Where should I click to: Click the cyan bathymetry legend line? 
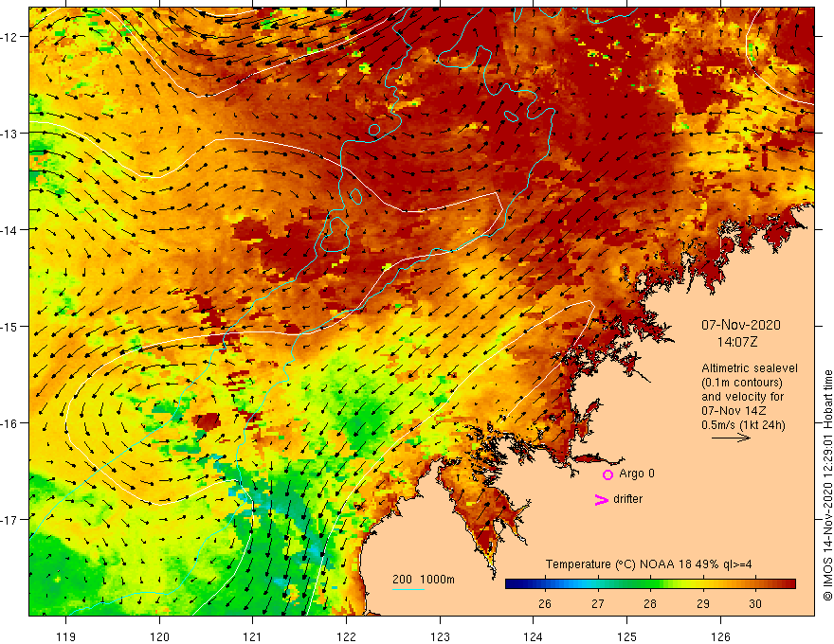click(x=408, y=589)
